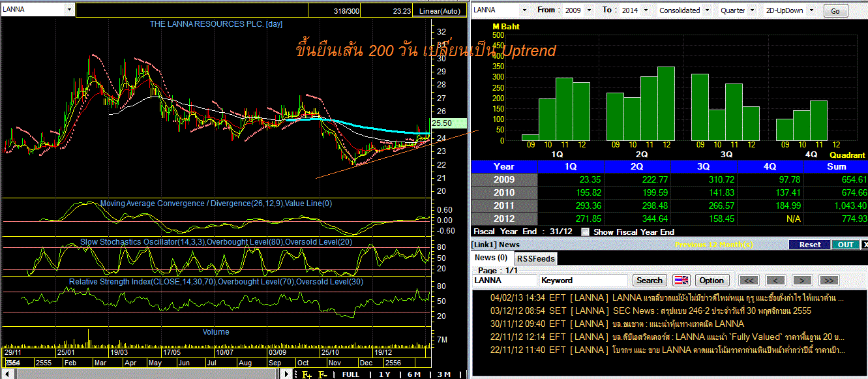Open the Consolidated statement type dropdown
This screenshot has width=868, height=379.
707,10
